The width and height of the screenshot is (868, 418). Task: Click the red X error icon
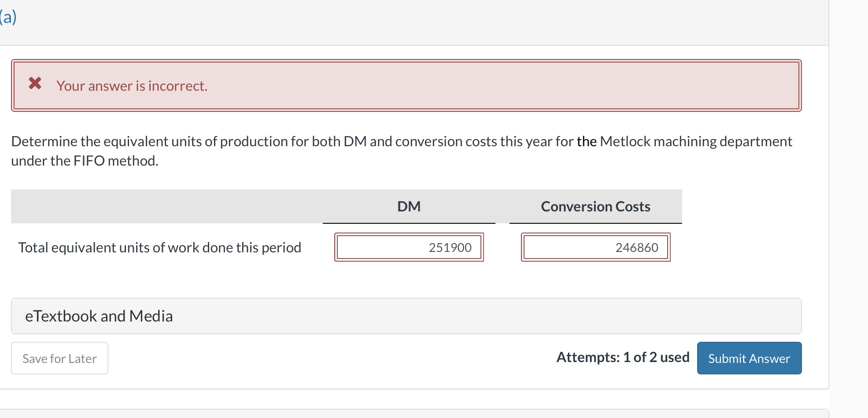point(35,83)
